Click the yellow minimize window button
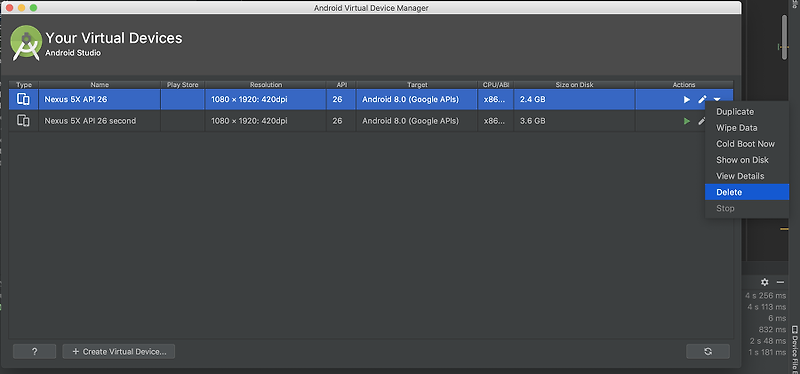The width and height of the screenshot is (800, 374). click(21, 8)
